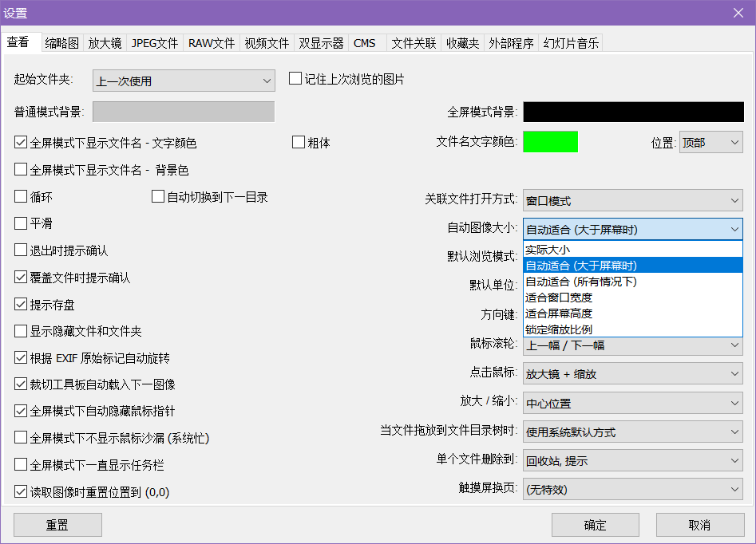The width and height of the screenshot is (756, 544).
Task: Expand the 点击鼠标 dropdown
Action: pos(632,374)
